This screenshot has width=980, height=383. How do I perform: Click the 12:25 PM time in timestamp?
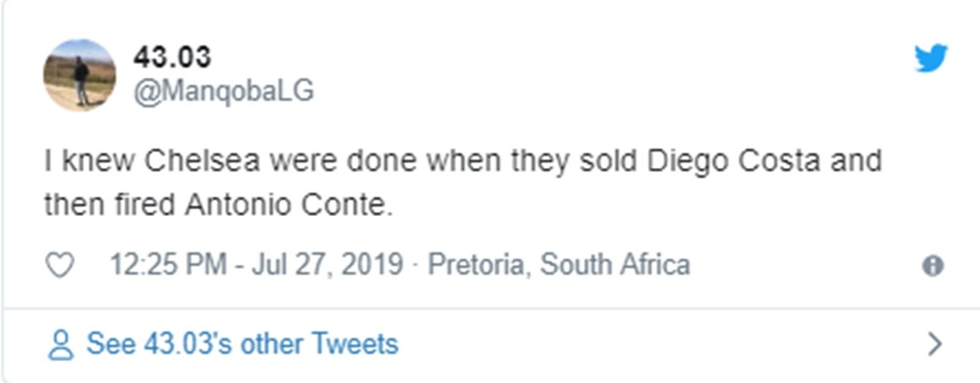[169, 265]
